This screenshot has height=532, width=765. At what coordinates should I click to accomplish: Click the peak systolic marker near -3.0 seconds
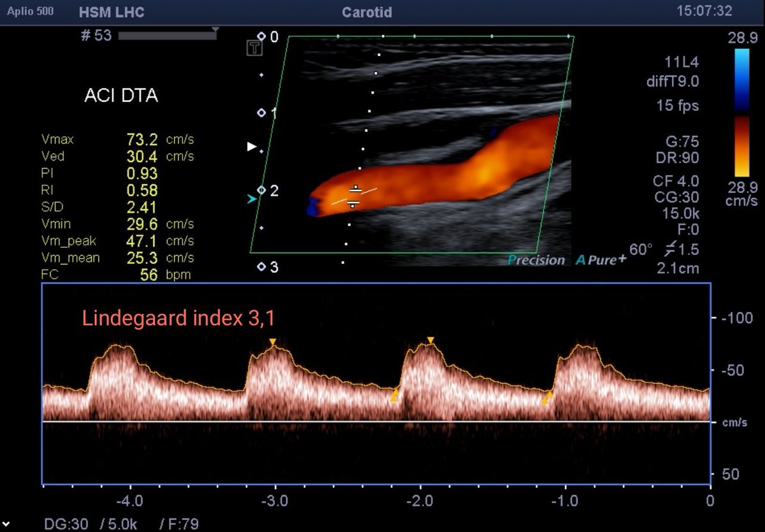(x=273, y=343)
